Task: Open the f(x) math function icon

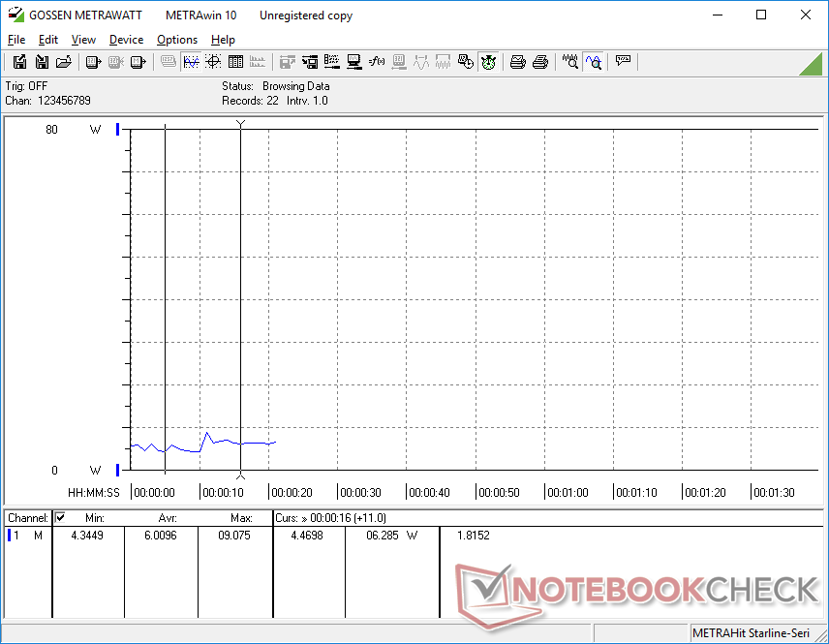Action: click(377, 62)
